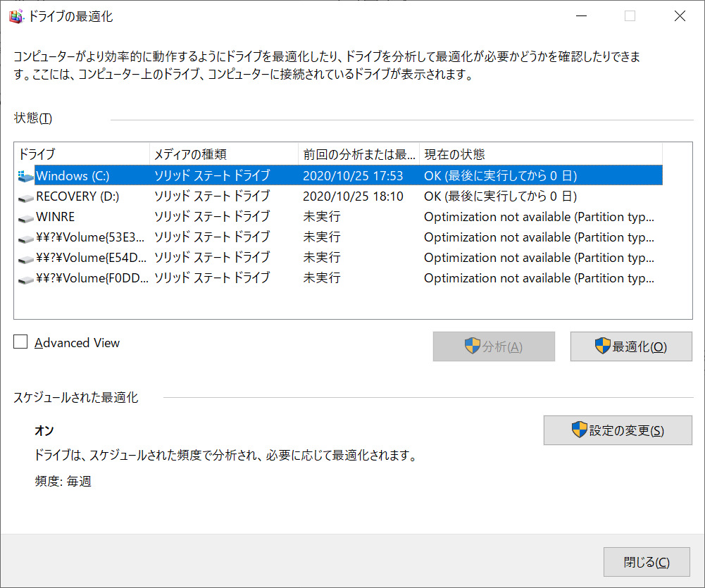Click shield icon on 設定の変更(S) button
The width and height of the screenshot is (705, 588).
click(579, 430)
